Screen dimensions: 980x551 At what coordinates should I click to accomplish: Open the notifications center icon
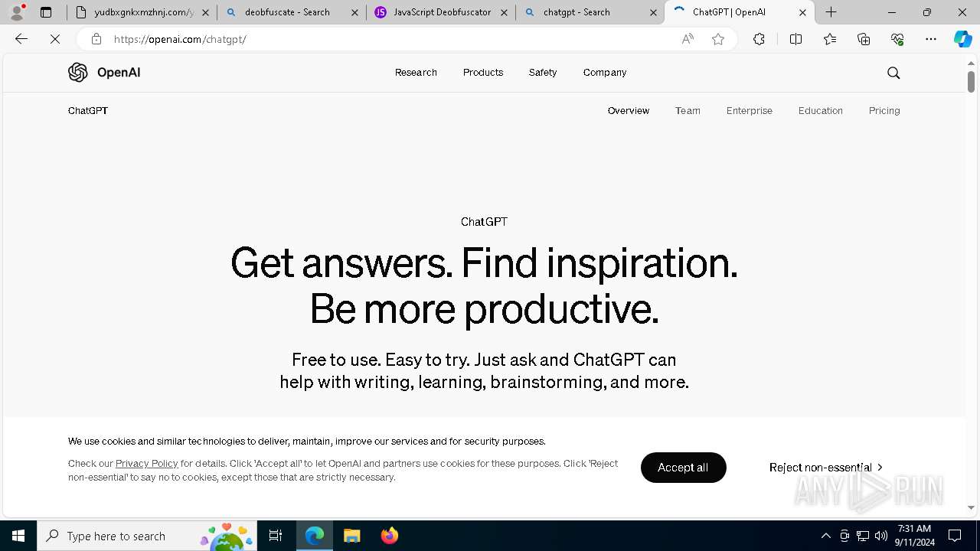tap(955, 536)
